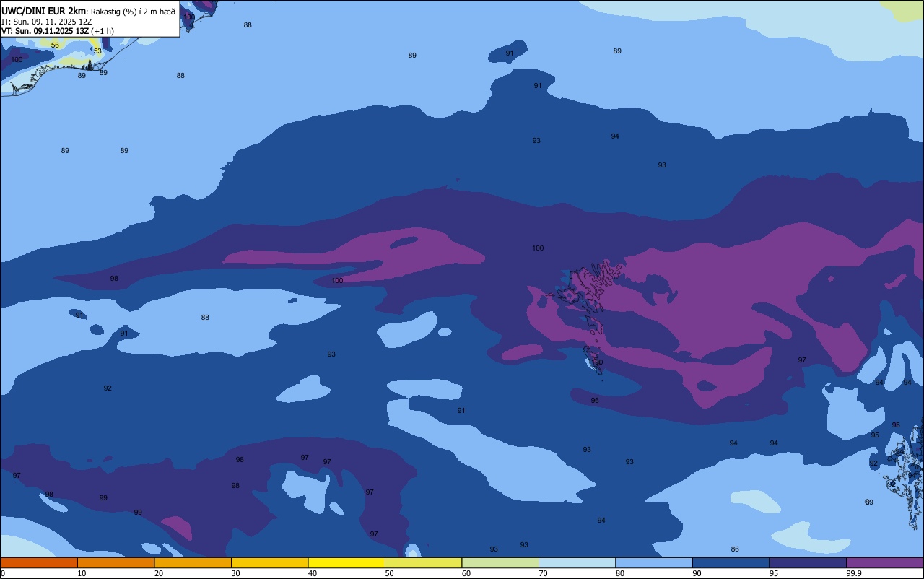Pick the 60–70 pale green legend swatch
The image size is (924, 579).
click(500, 562)
